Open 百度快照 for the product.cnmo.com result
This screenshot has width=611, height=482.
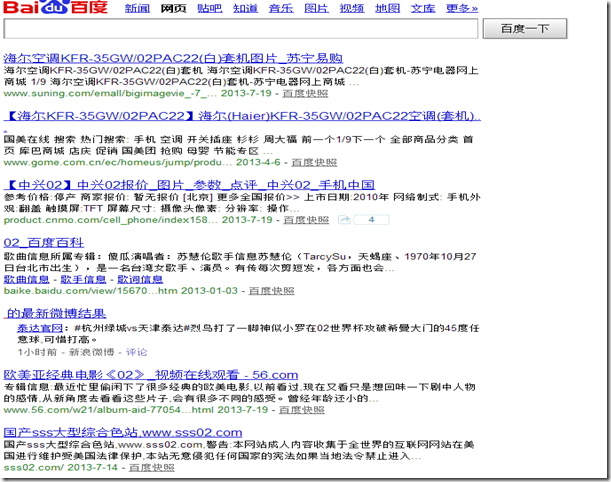(306, 220)
